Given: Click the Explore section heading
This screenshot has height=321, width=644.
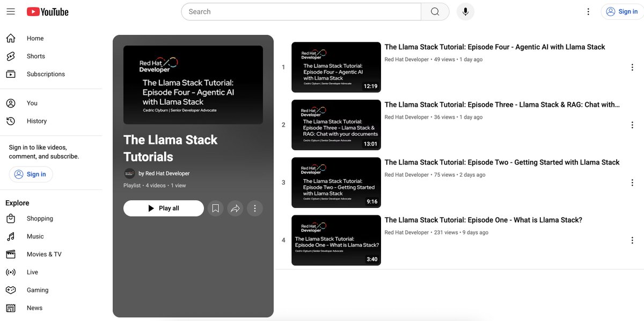Looking at the screenshot, I should click(x=17, y=203).
